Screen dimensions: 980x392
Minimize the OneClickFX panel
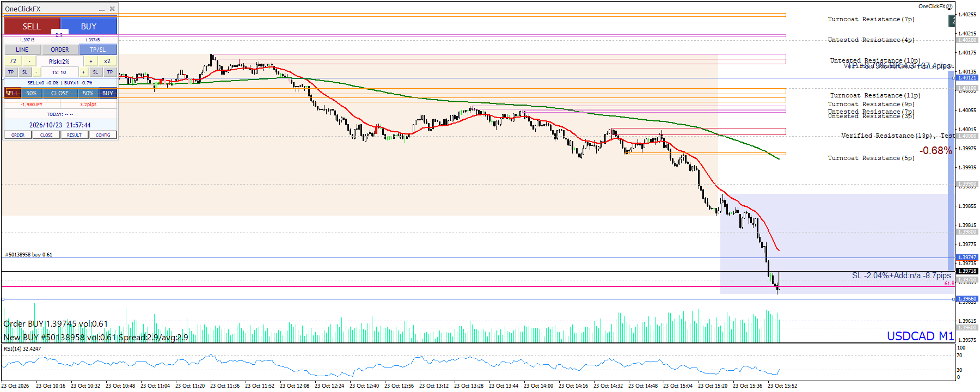coord(101,9)
